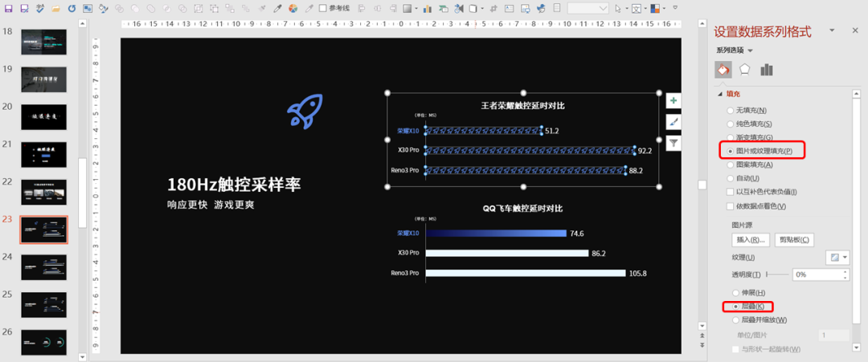Click the distribute horizontally icon
Screen dimensions: 868x362
click(x=377, y=8)
